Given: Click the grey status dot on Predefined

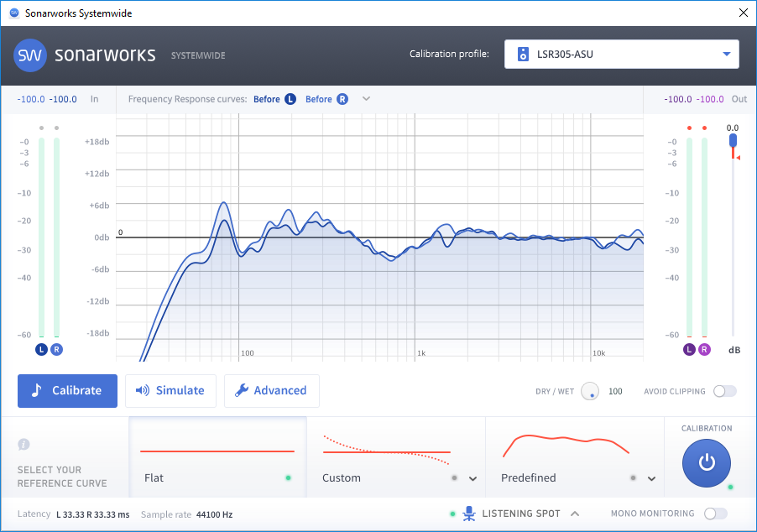Looking at the screenshot, I should click(x=633, y=478).
